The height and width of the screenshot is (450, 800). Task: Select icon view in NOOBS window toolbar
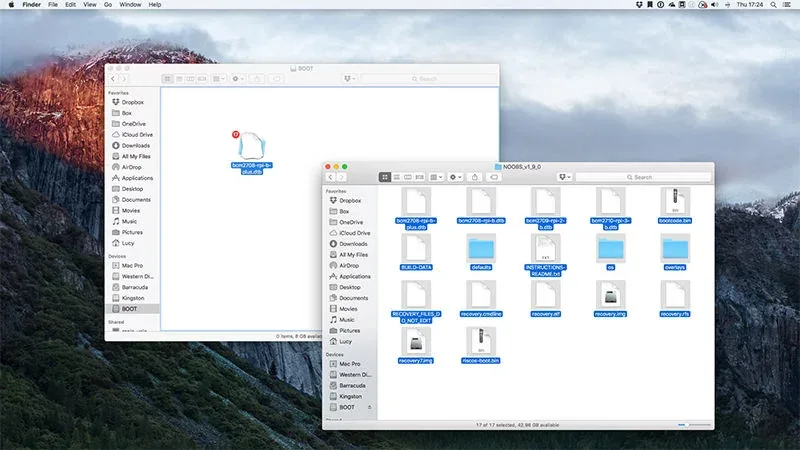(385, 177)
